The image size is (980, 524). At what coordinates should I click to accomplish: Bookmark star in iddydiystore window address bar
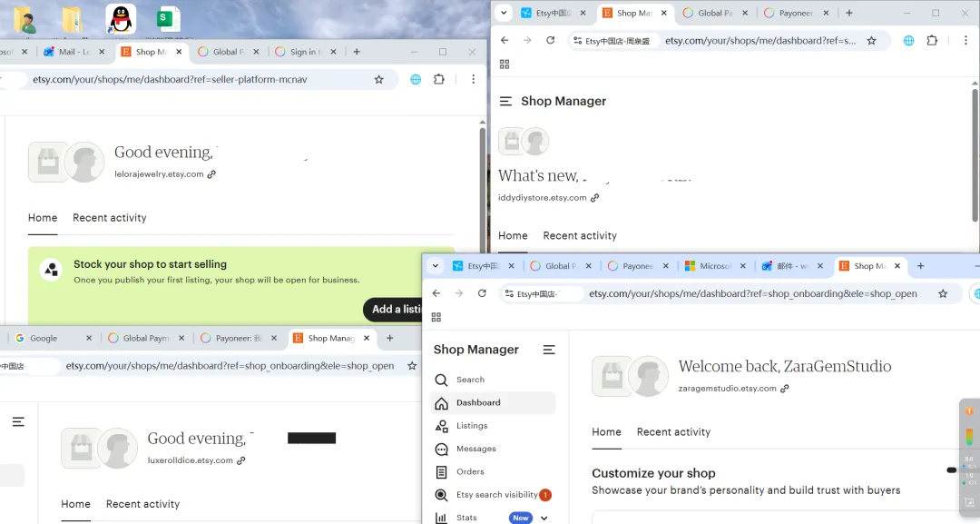coord(871,41)
